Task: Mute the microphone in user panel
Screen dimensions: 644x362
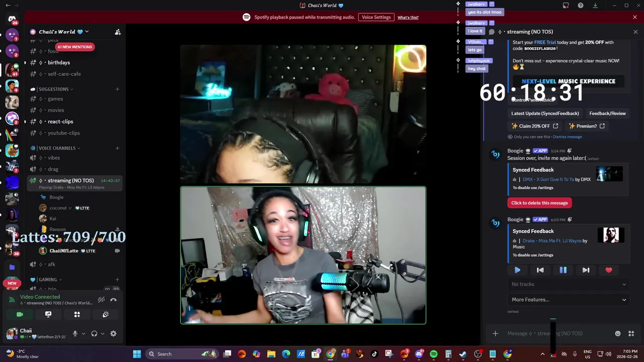Action: pyautogui.click(x=75, y=333)
